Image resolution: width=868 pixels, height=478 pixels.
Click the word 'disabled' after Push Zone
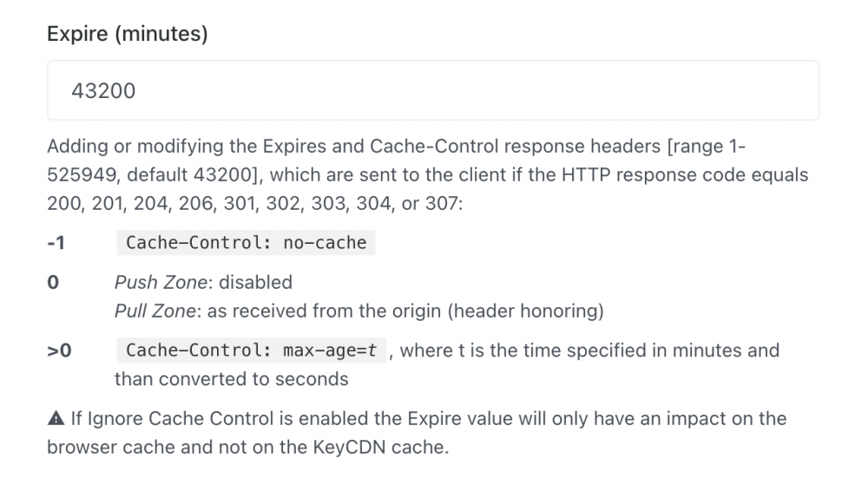[x=255, y=282]
